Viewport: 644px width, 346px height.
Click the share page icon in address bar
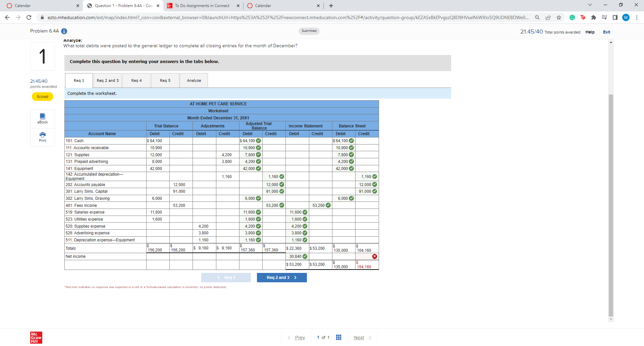coord(548,17)
